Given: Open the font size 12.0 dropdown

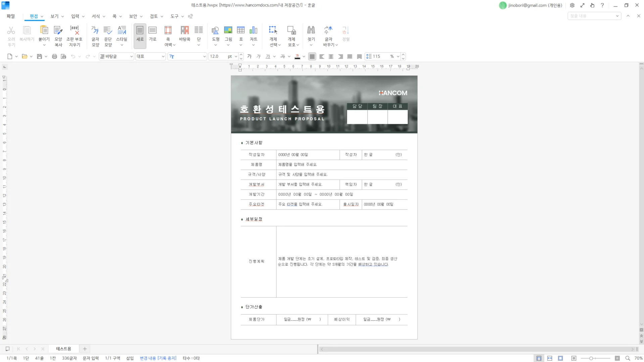Looking at the screenshot, I should (236, 56).
